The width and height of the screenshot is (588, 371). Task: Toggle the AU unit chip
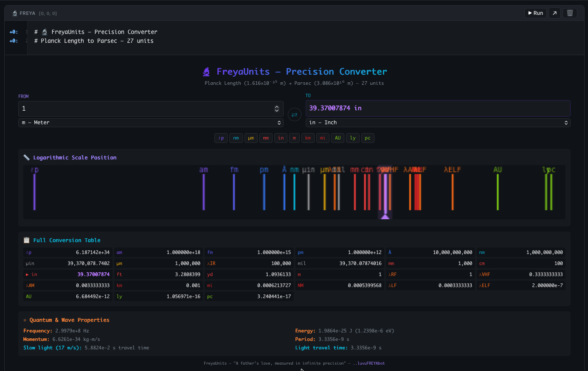point(338,138)
